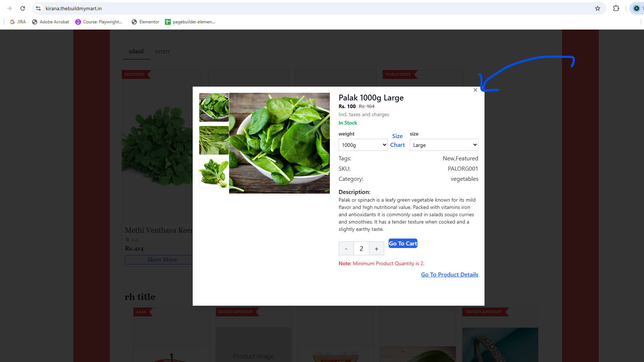Close the Palak product quick view popup
Image resolution: width=644 pixels, height=362 pixels.
coord(475,90)
